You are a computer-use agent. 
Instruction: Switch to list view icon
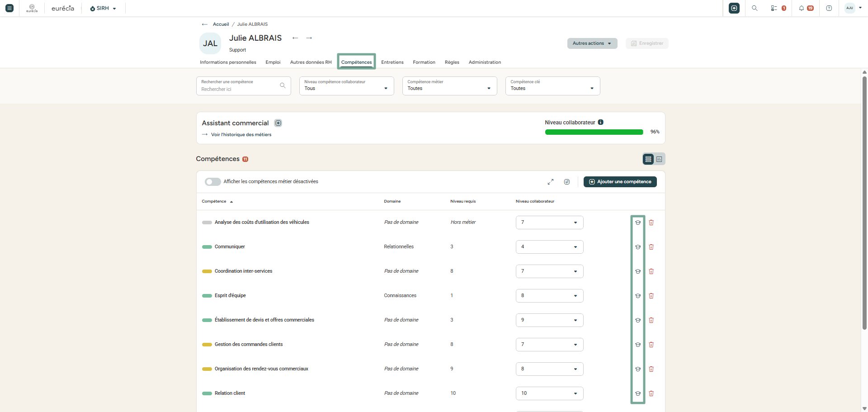[648, 159]
